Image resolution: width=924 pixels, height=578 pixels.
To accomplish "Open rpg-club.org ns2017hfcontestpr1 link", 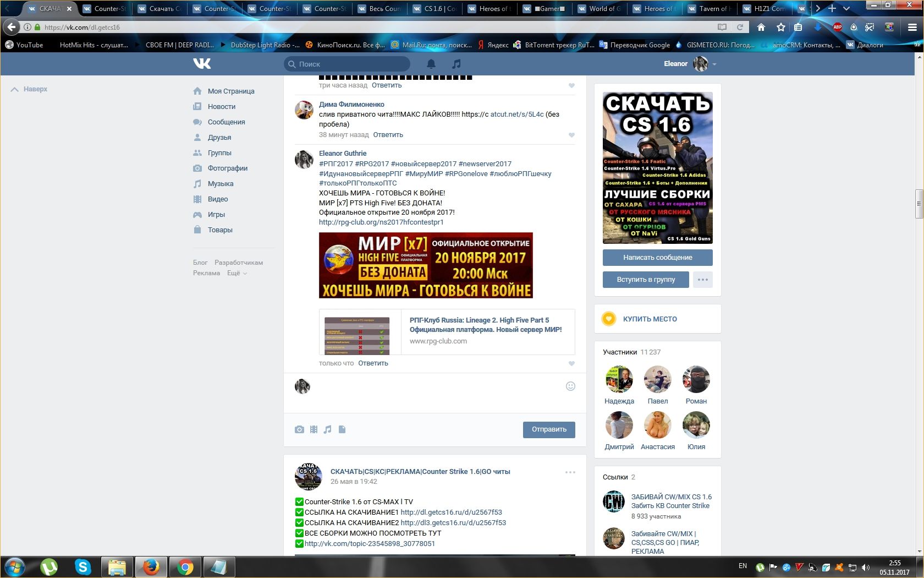I will tap(381, 222).
